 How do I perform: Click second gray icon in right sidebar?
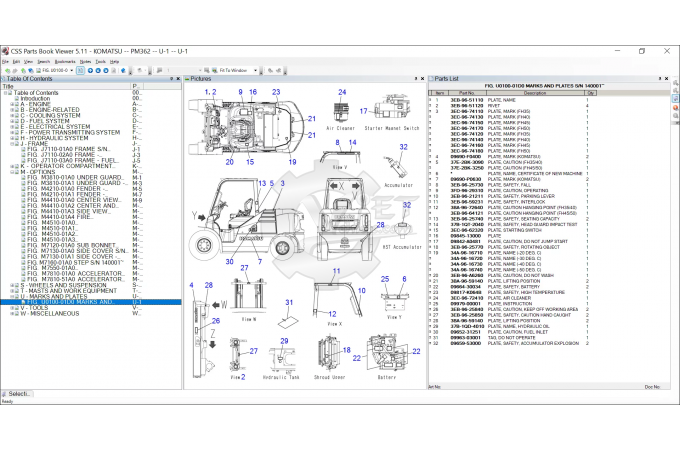675,91
